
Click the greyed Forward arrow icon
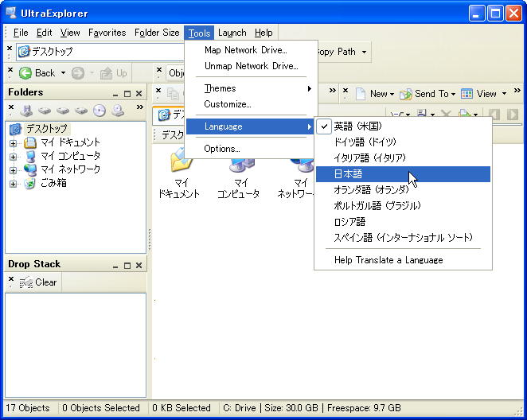[x=78, y=73]
